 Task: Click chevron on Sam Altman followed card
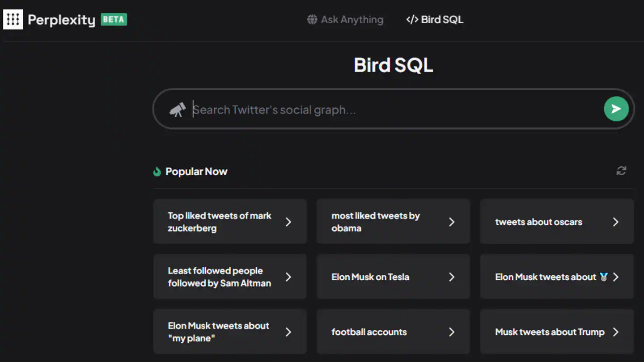click(x=288, y=277)
